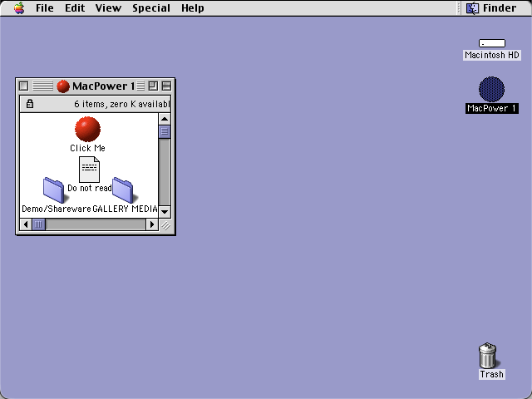Click the "Click Me" label
Screen dimensions: 532x399
pos(87,148)
